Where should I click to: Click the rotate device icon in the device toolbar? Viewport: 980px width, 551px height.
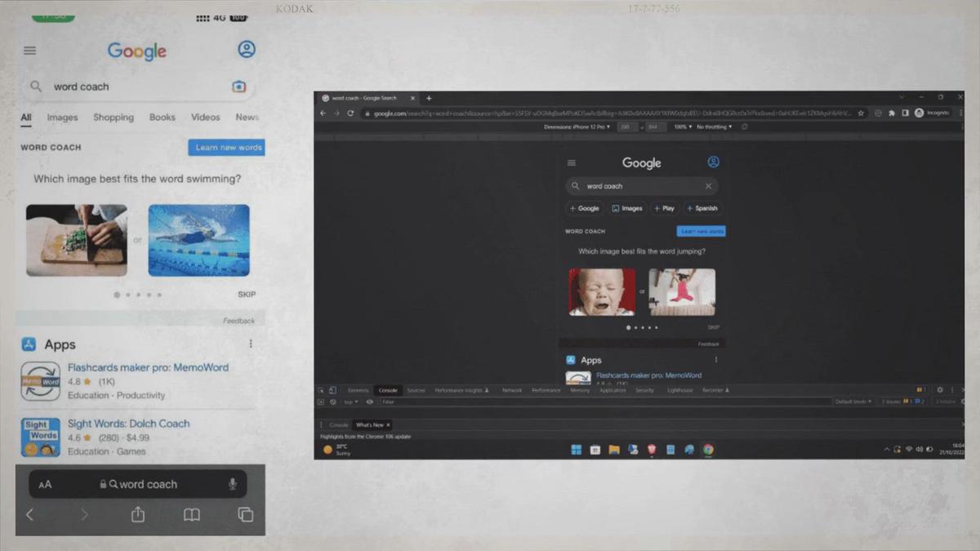744,127
